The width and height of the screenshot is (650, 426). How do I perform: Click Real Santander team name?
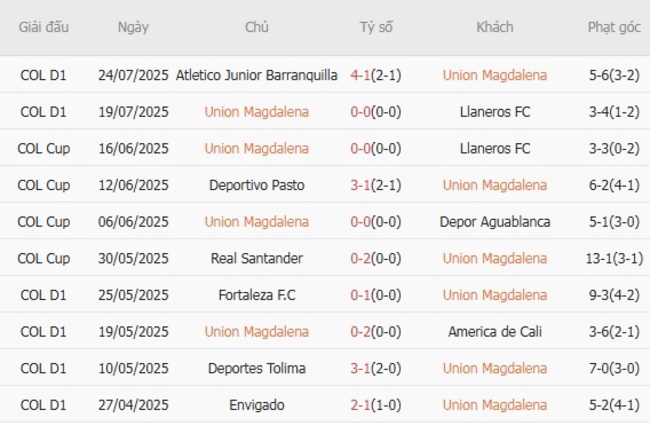click(257, 258)
